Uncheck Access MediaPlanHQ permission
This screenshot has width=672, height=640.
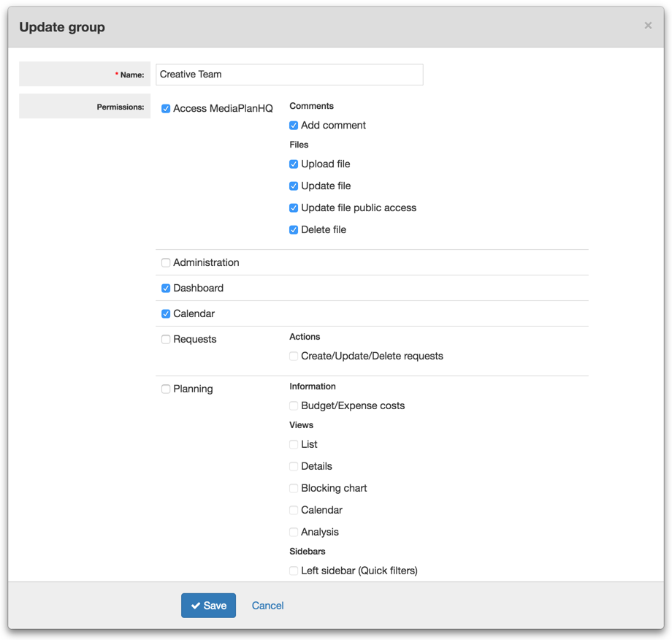(x=166, y=109)
